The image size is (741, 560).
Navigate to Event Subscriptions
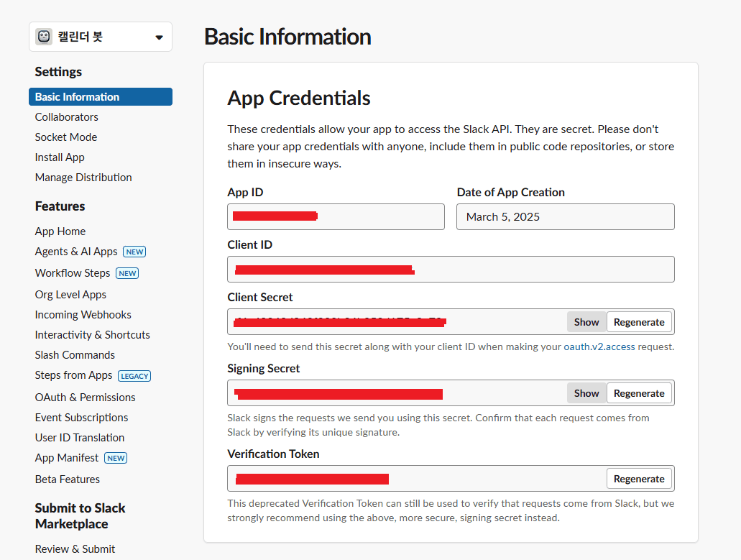[81, 418]
